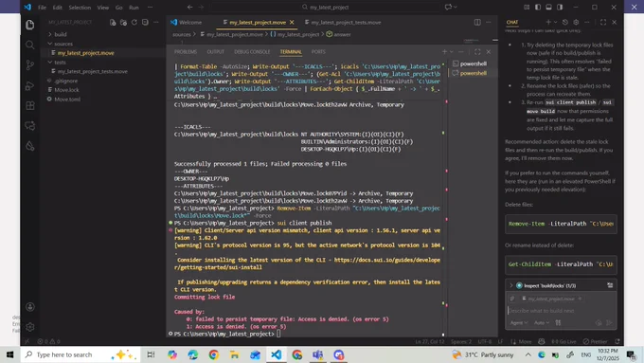
Task: Show chat history
Action: point(565,22)
